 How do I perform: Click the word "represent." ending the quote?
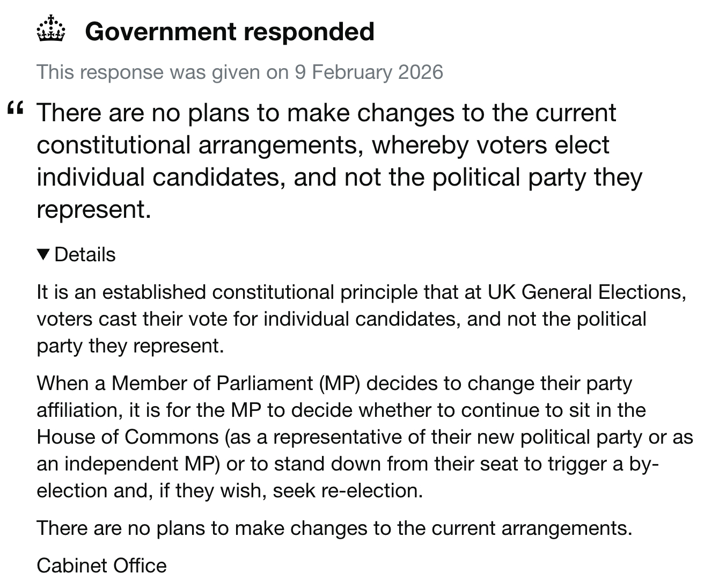[94, 209]
